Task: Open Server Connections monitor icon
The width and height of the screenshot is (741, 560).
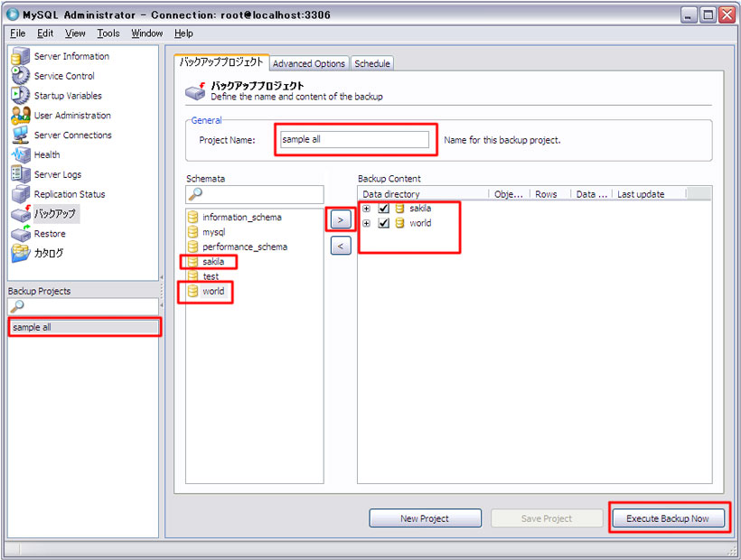Action: tap(20, 135)
